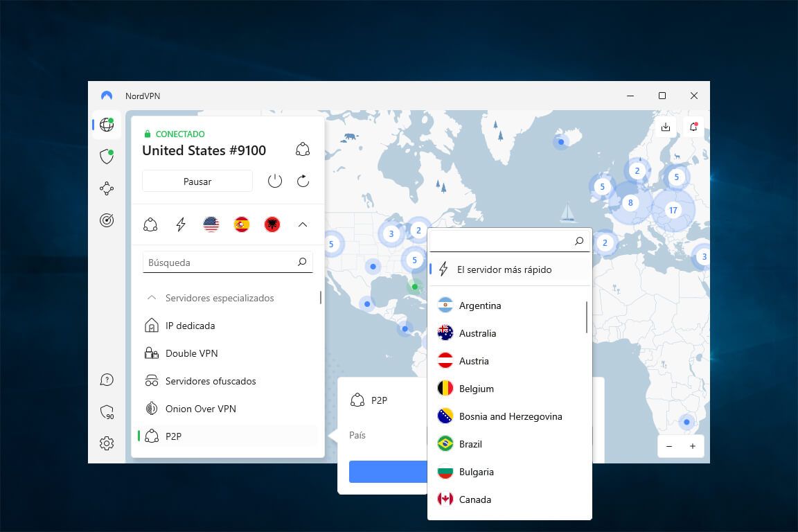Open the help chat bubble icon

(x=107, y=380)
